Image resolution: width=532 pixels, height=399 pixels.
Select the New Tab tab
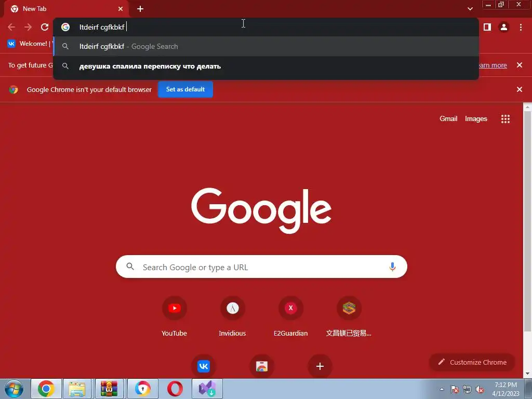(x=66, y=9)
